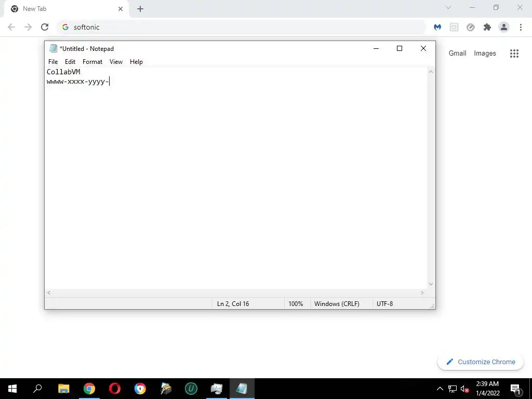The width and height of the screenshot is (532, 399).
Task: Click the Customize Chrome button
Action: 481,362
